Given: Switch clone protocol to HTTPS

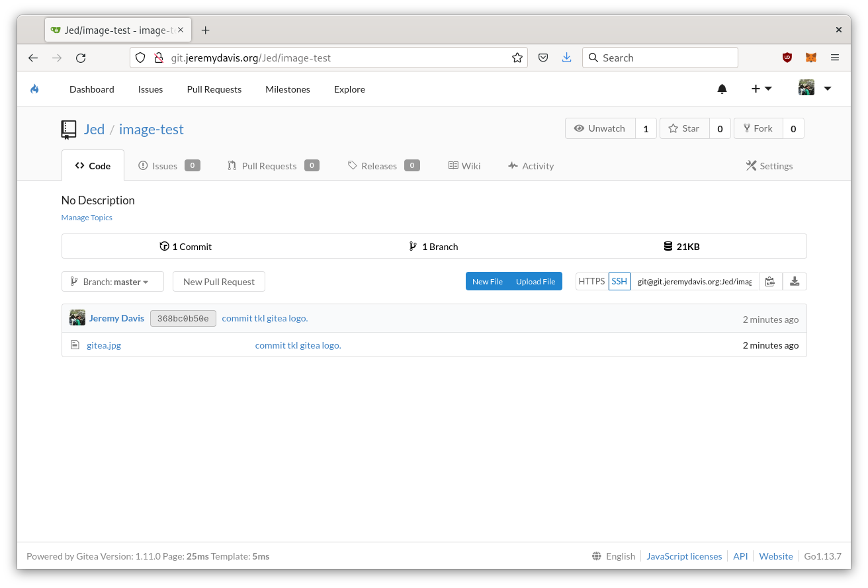Looking at the screenshot, I should [591, 281].
